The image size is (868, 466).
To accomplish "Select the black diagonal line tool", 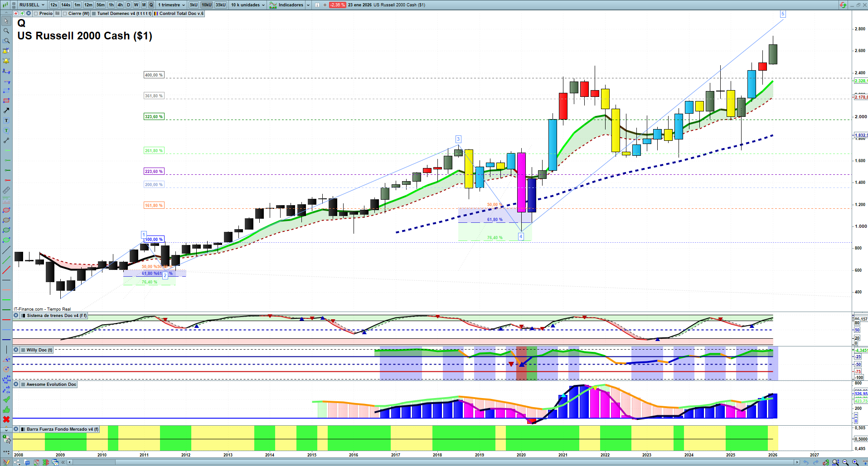I will tap(6, 250).
